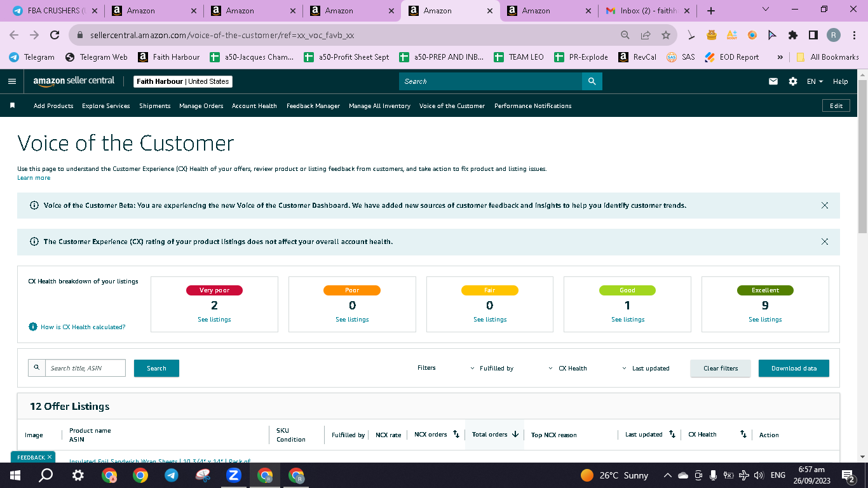This screenshot has width=868, height=488.
Task: Focus the Seller Central top search box
Action: [491, 81]
